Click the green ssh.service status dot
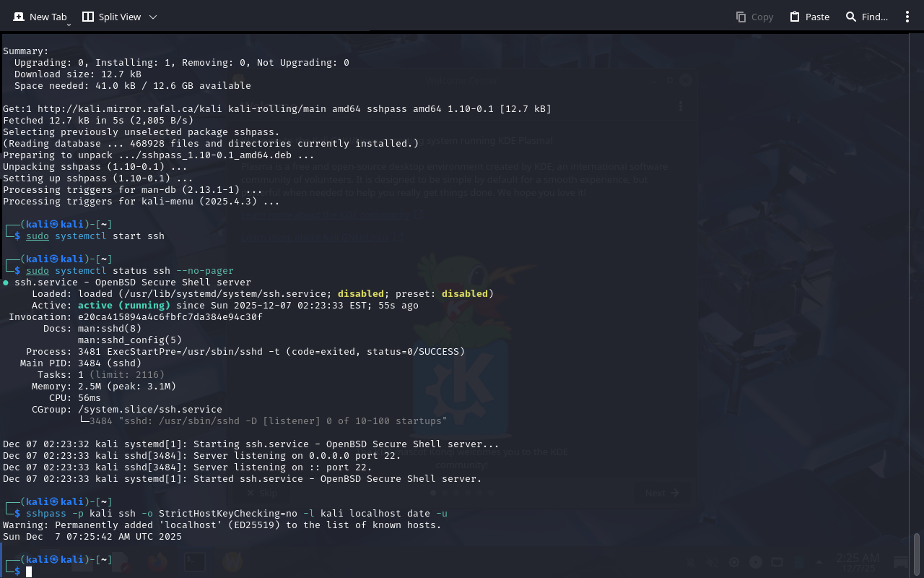Viewport: 924px width, 578px height. [6, 282]
